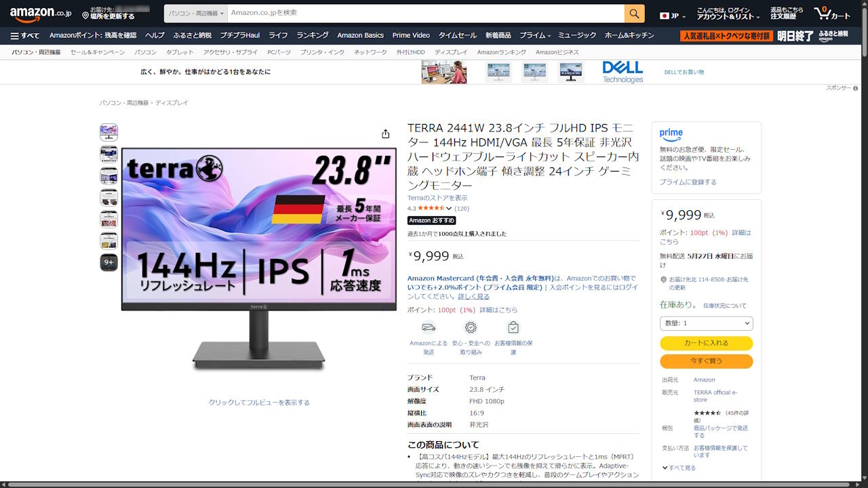Click the (120) reviews count link
The width and height of the screenshot is (868, 488).
tap(462, 209)
